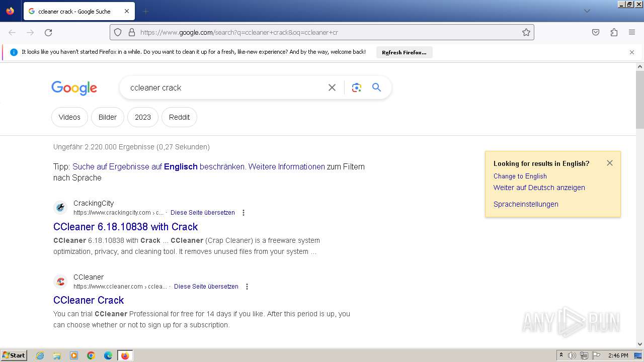This screenshot has height=362, width=644.
Task: Open the three-dot menu for CrackingCity result
Action: (244, 213)
